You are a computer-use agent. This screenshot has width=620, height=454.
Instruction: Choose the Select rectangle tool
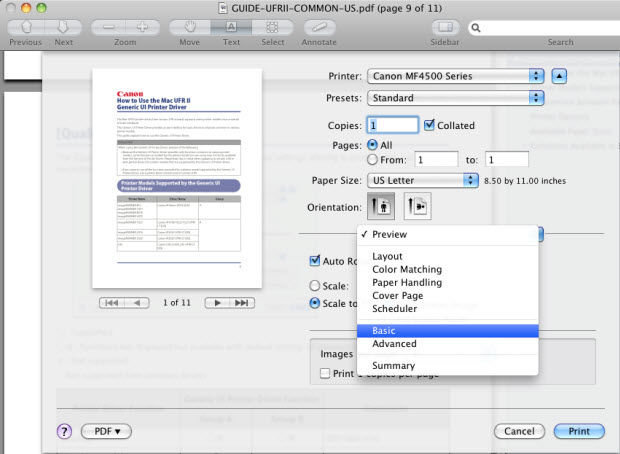[x=272, y=27]
